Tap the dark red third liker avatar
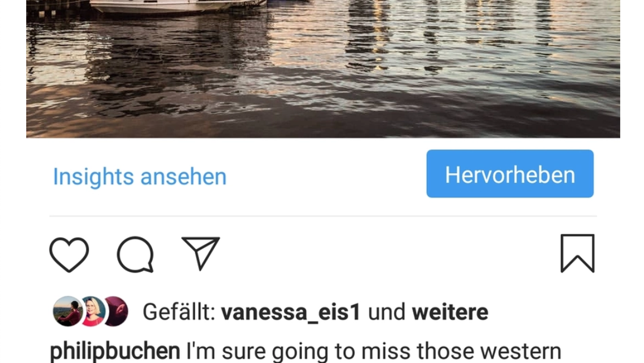This screenshot has width=644, height=363. pos(116,311)
